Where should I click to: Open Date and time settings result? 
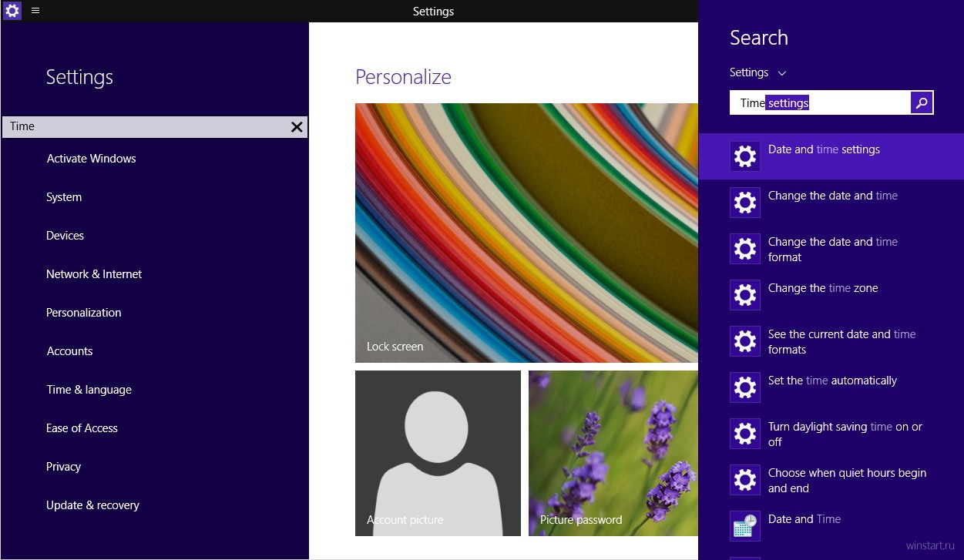[x=831, y=156]
